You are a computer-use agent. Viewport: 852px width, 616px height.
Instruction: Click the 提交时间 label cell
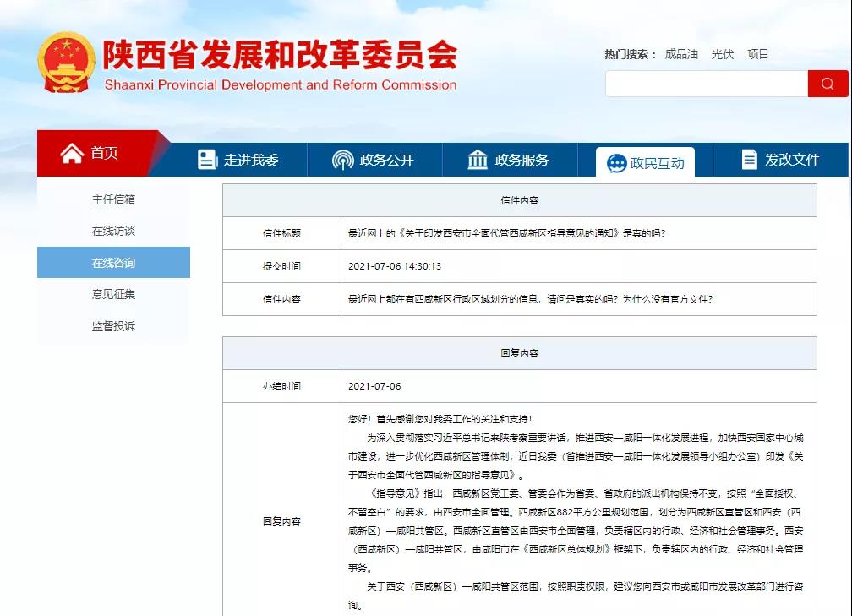282,266
